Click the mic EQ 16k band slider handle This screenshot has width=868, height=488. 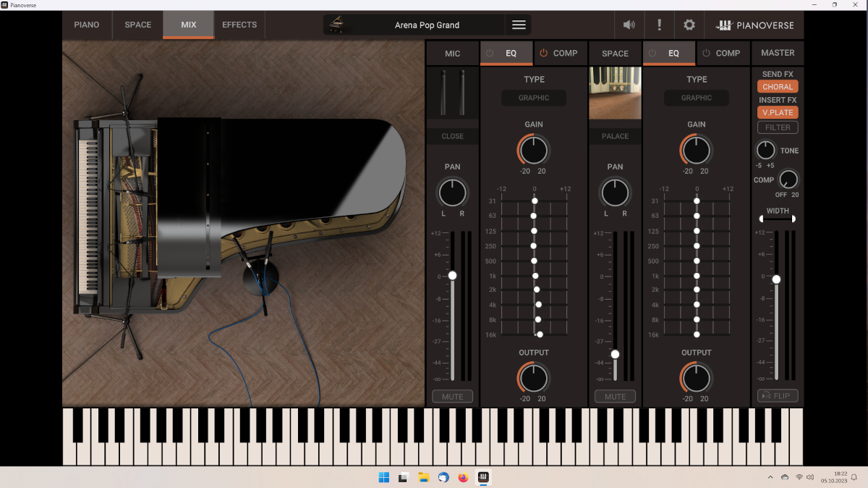tap(540, 335)
